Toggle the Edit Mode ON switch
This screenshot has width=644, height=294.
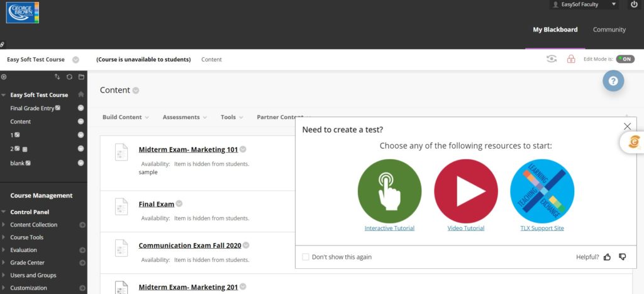[x=625, y=59]
